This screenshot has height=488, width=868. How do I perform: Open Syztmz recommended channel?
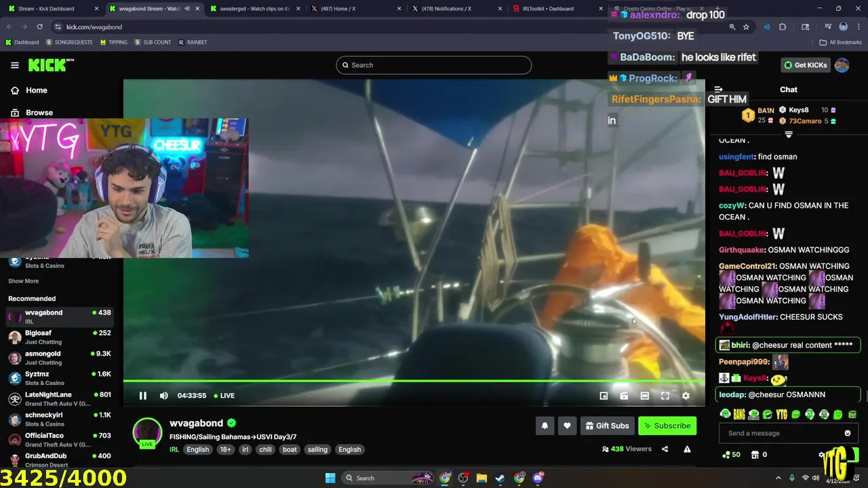(x=59, y=378)
